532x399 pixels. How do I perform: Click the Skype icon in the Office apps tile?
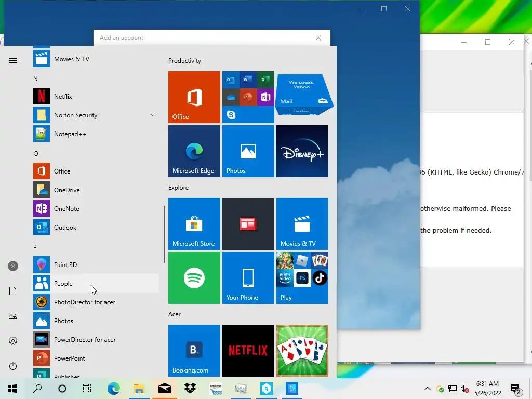[231, 115]
